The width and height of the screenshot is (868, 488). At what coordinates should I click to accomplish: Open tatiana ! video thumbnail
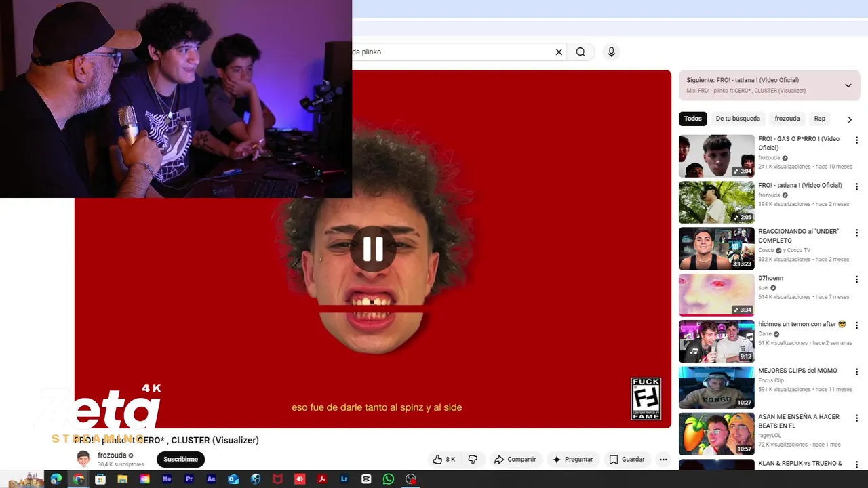(x=716, y=202)
